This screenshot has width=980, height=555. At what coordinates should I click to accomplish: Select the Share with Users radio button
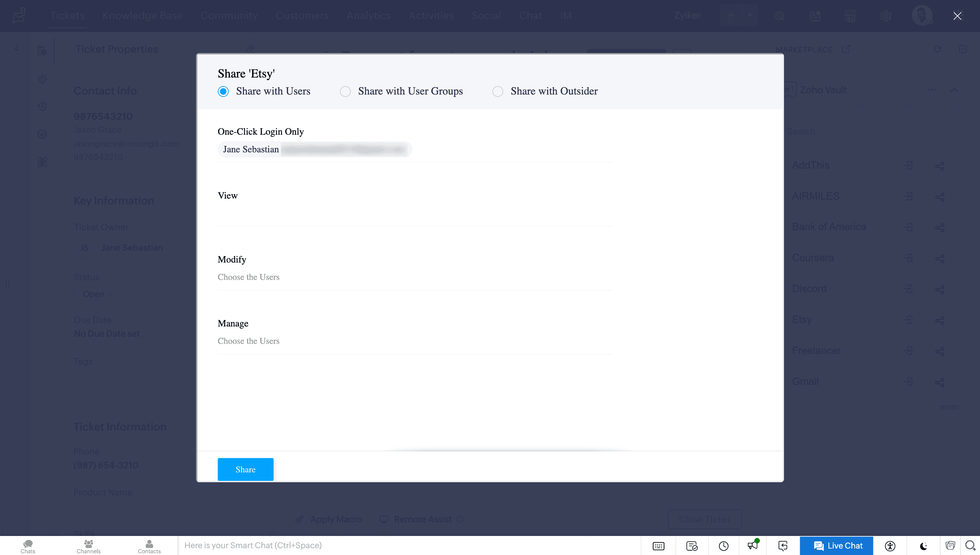pos(223,91)
